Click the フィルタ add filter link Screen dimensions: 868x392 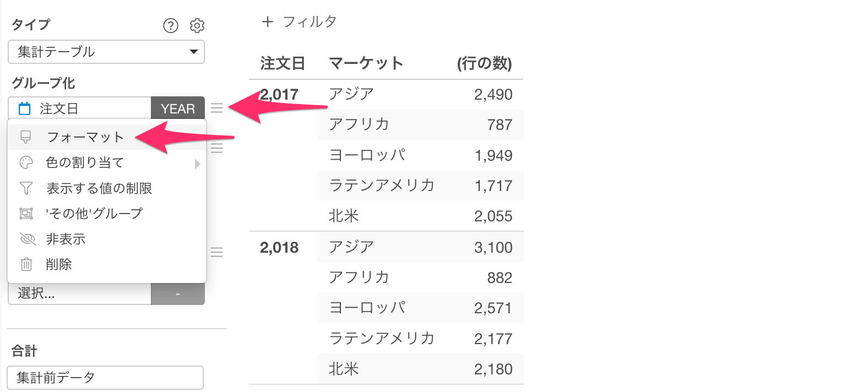point(310,21)
